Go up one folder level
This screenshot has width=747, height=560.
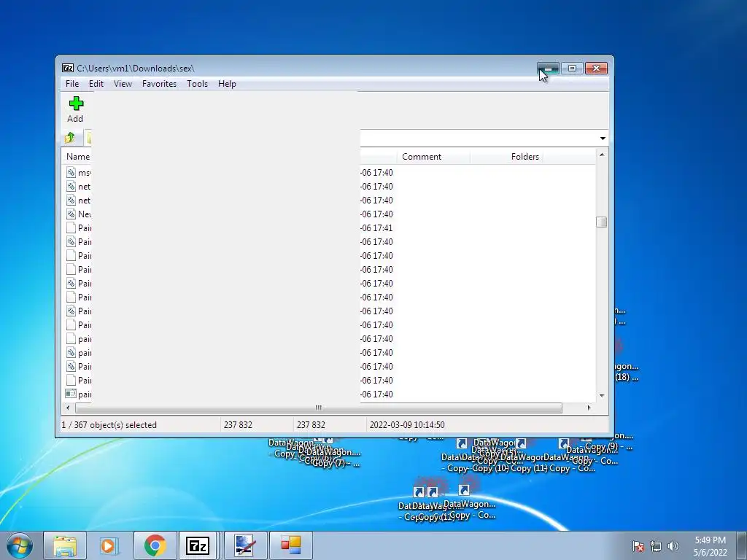pyautogui.click(x=70, y=138)
